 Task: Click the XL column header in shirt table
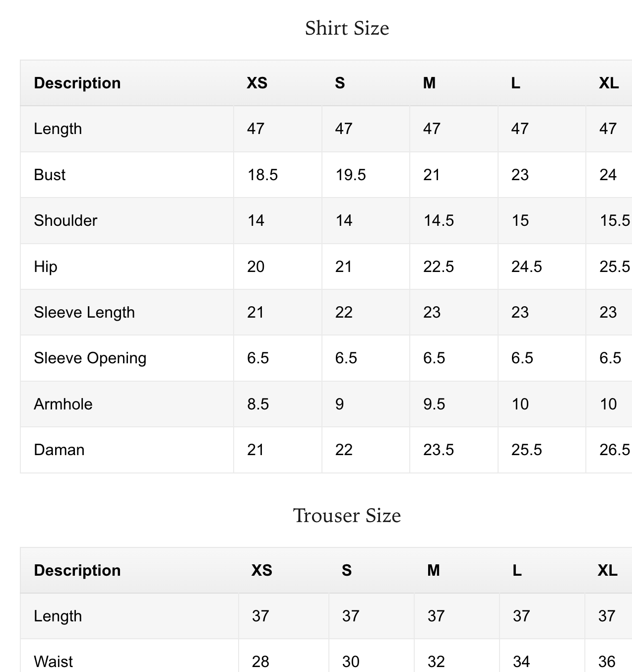pos(609,83)
